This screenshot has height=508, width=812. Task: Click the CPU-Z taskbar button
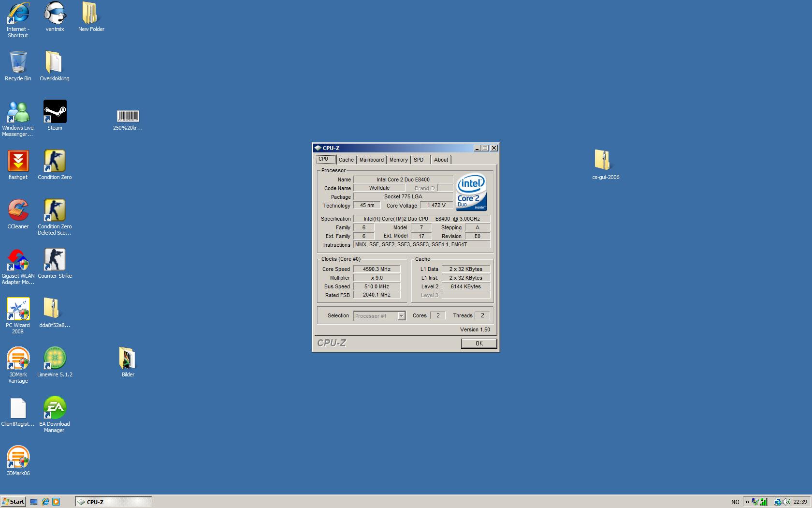tap(114, 502)
